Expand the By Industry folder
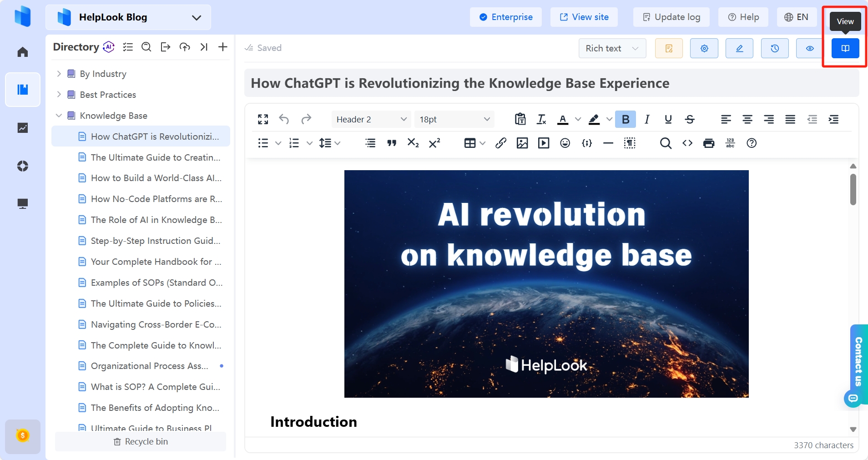Viewport: 868px width, 460px height. tap(59, 73)
